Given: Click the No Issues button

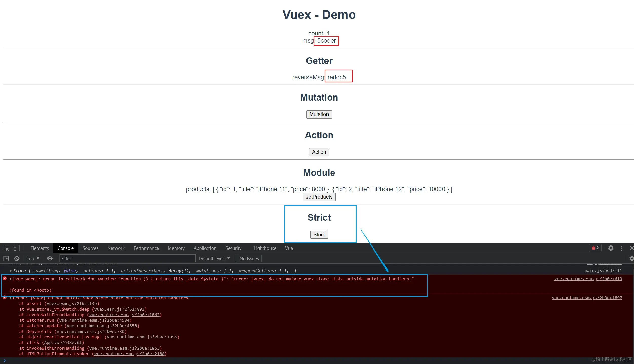Looking at the screenshot, I should coord(249,259).
